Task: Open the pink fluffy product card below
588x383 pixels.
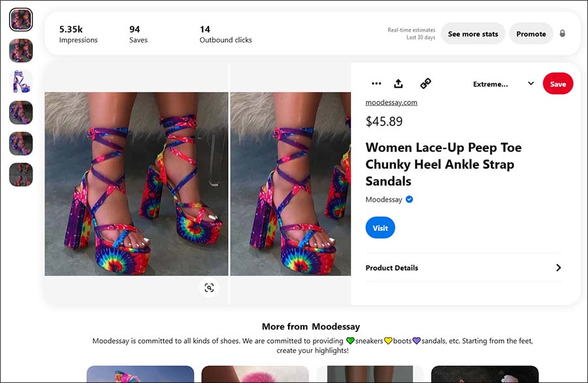Action: click(255, 374)
